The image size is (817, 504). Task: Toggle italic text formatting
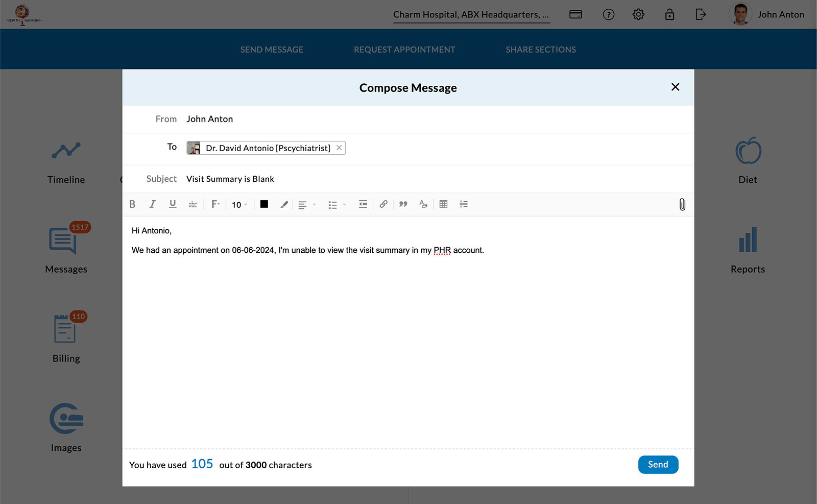152,204
